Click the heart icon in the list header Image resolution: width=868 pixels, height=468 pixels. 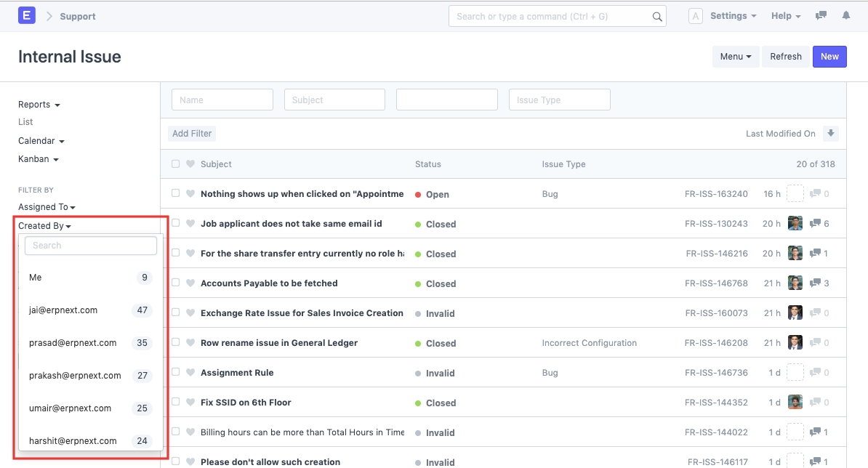(190, 164)
